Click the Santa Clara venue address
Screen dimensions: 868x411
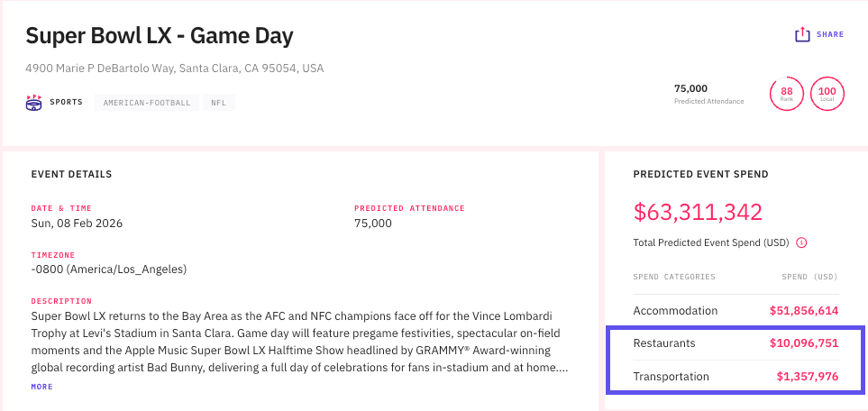point(174,68)
